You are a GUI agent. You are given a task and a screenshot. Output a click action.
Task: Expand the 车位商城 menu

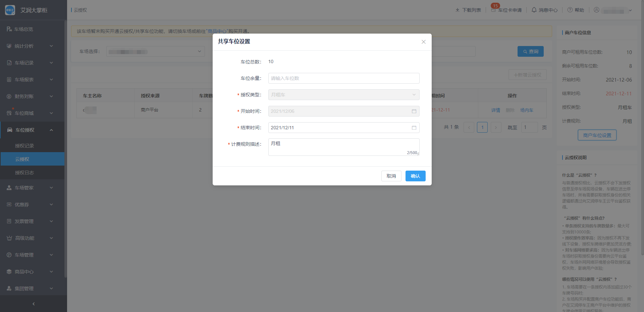click(x=32, y=113)
